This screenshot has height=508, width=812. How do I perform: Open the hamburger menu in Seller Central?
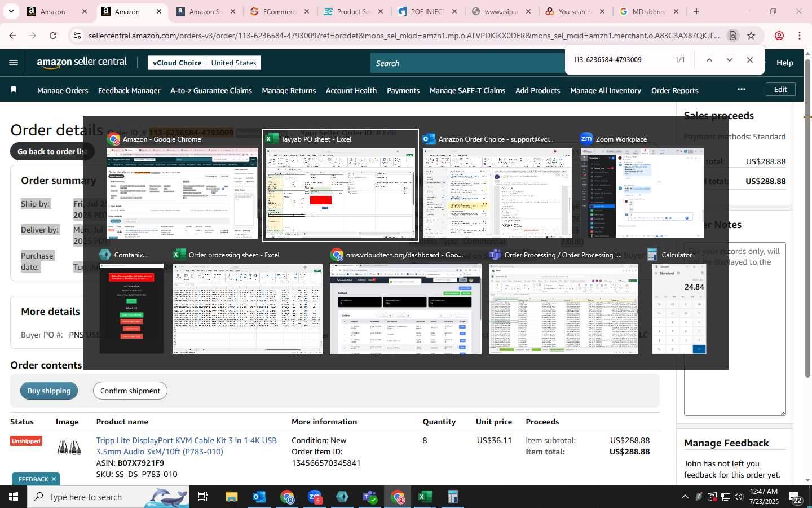14,63
